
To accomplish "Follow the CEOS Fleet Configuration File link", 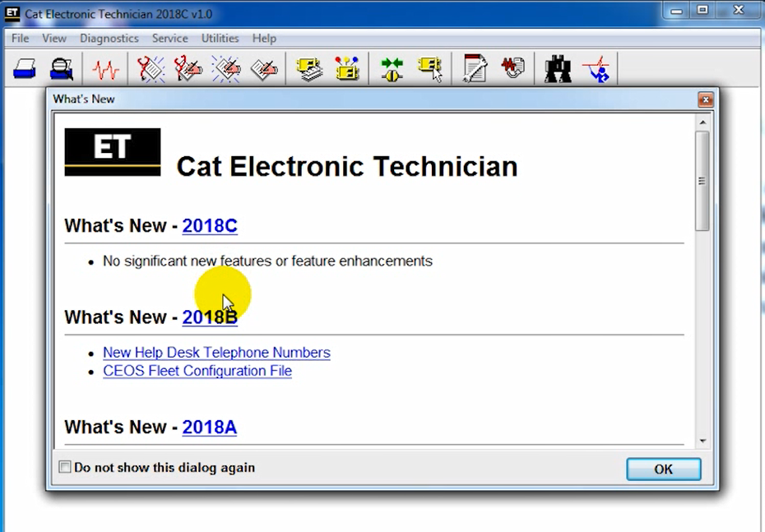I will pos(197,371).
